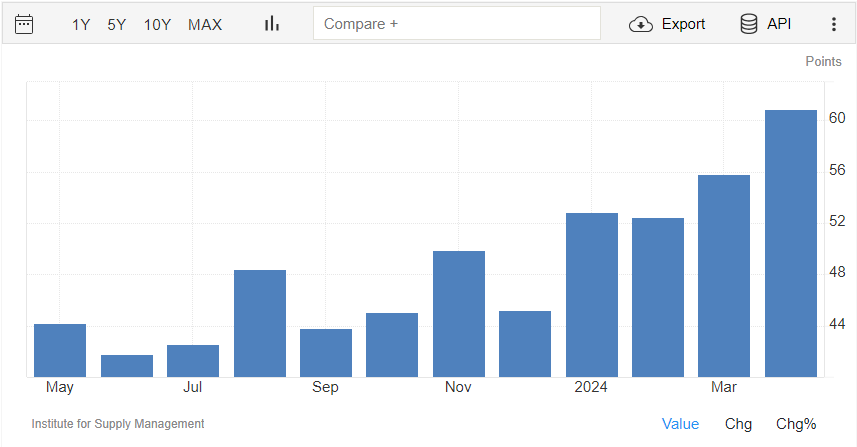This screenshot has width=857, height=447.
Task: Click the 'May' x-axis label
Action: 60,387
